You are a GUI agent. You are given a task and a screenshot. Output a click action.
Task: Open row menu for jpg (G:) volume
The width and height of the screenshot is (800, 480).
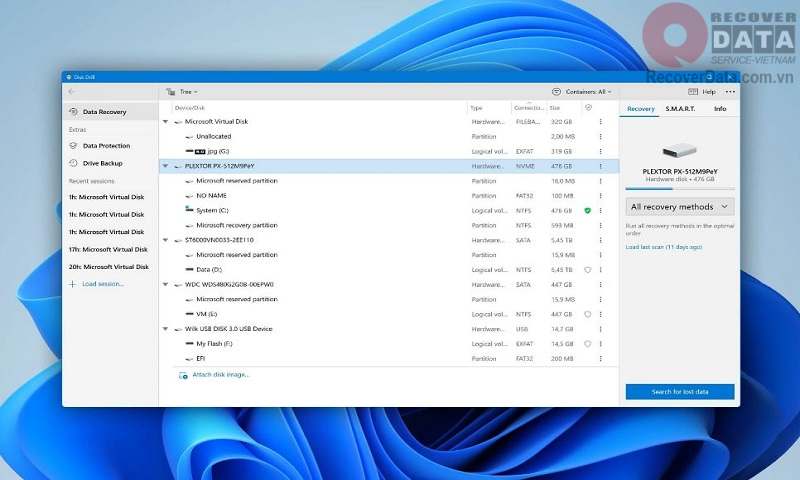coord(601,151)
